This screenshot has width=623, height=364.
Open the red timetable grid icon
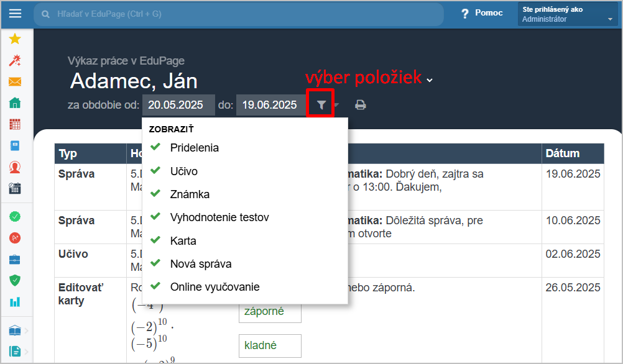[15, 124]
